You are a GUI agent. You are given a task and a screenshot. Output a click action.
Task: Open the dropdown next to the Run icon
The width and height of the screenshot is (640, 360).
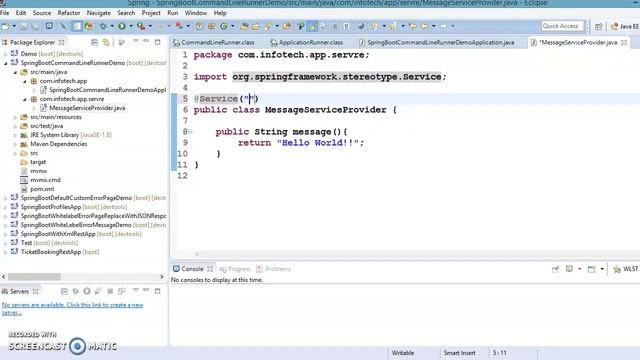[131, 26]
